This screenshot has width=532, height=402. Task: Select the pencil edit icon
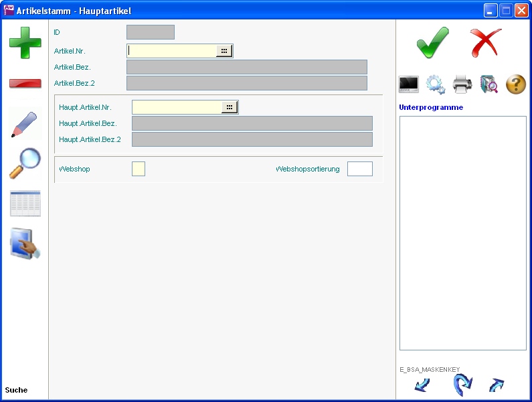tap(25, 124)
